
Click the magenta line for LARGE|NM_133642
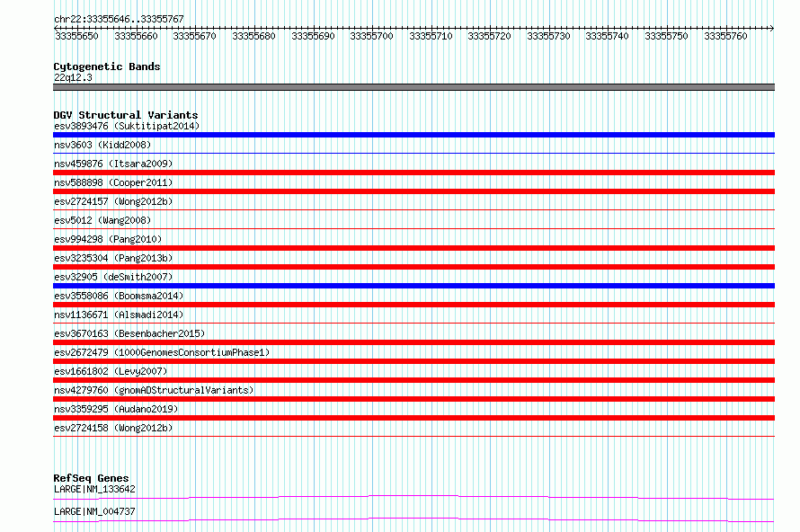[413, 497]
